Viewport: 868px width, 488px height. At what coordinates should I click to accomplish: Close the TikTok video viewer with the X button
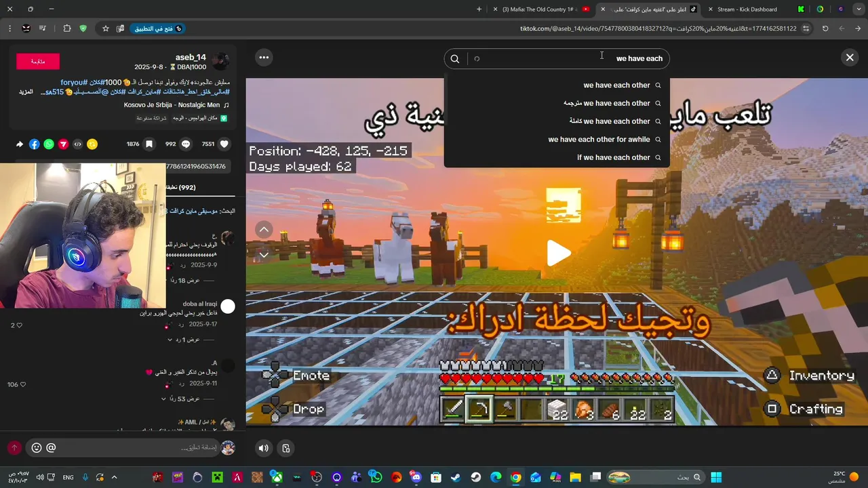[850, 58]
